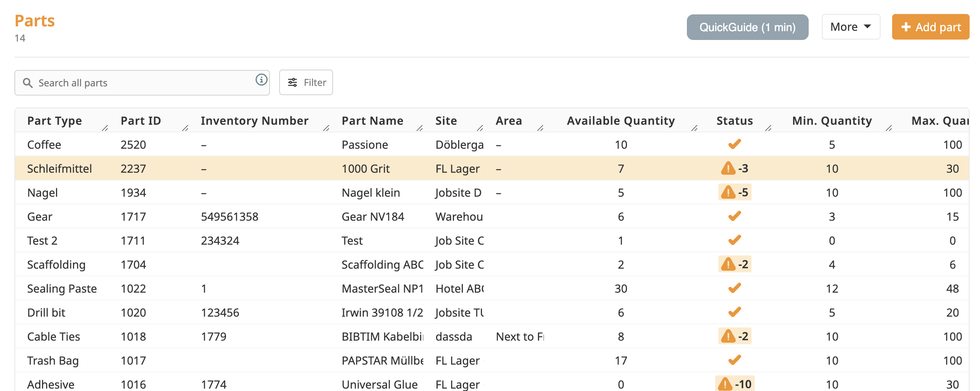Click the search info icon

coord(261,80)
